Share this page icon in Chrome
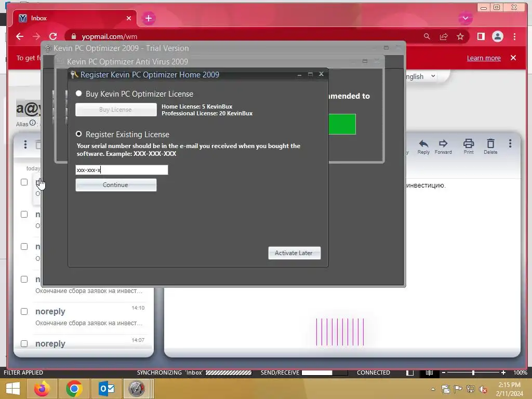The width and height of the screenshot is (532, 399). [x=444, y=36]
